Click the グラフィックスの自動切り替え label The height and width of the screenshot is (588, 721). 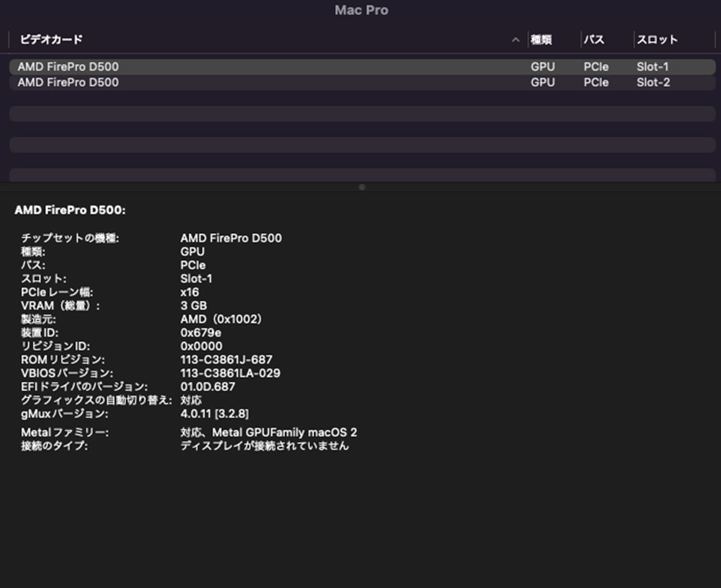[97, 400]
